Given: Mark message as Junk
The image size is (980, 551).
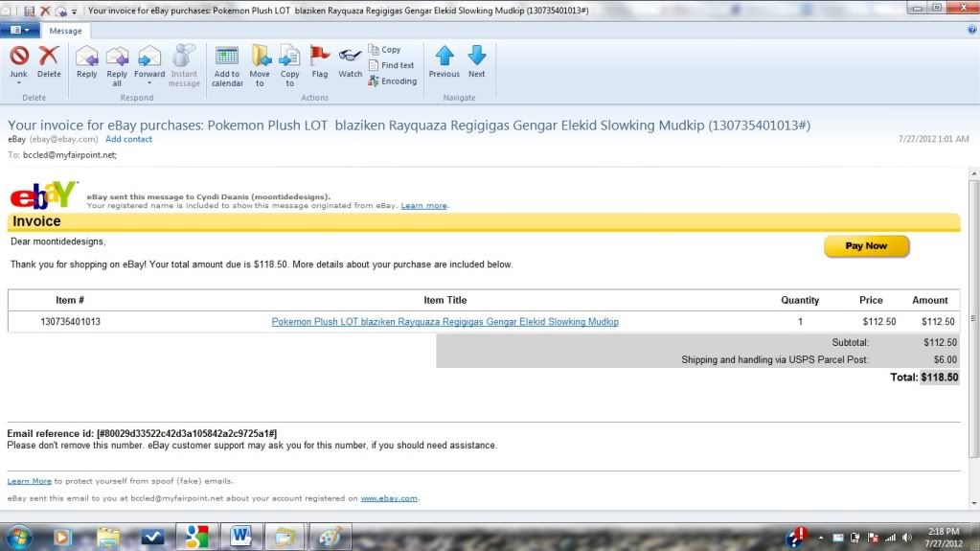Looking at the screenshot, I should (19, 62).
